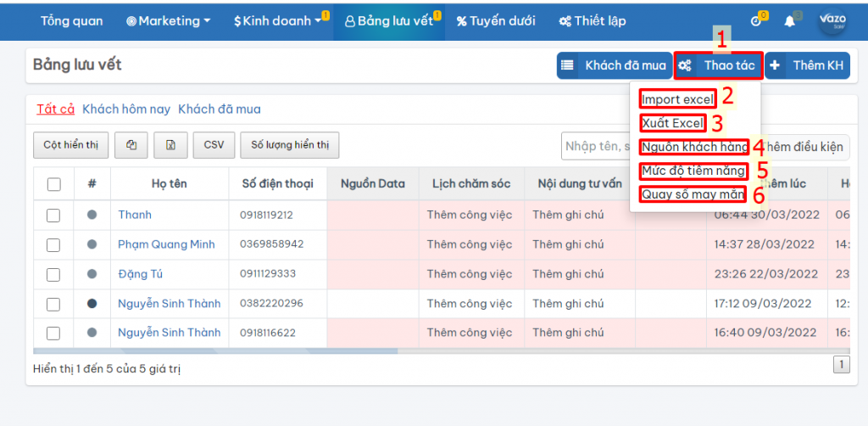Click the clock timer icon in header
This screenshot has height=426, width=868.
[756, 21]
